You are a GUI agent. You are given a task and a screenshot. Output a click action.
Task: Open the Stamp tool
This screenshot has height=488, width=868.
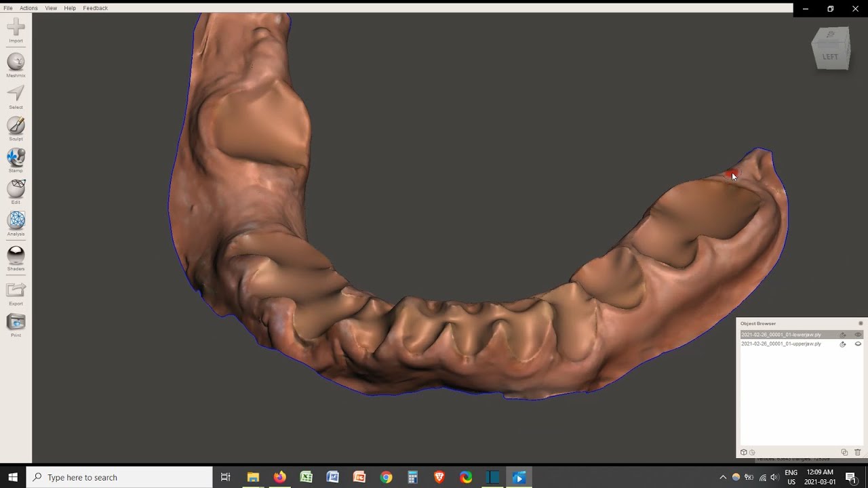[16, 161]
